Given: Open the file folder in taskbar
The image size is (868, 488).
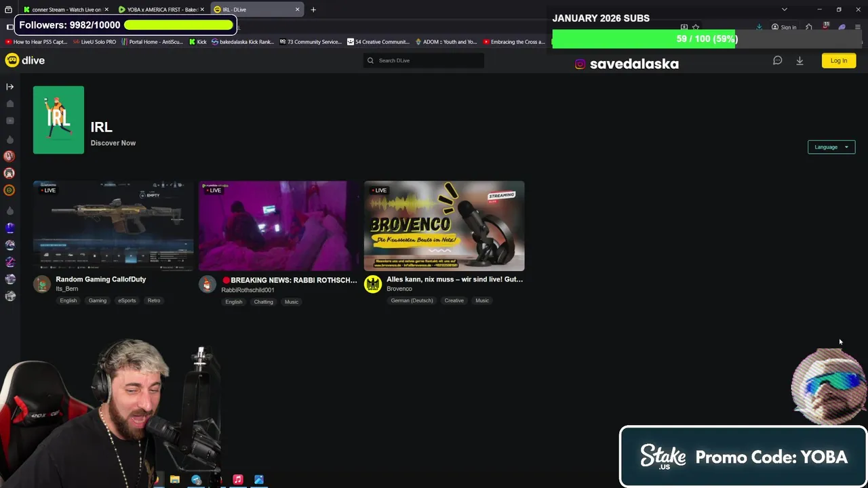Looking at the screenshot, I should [175, 480].
